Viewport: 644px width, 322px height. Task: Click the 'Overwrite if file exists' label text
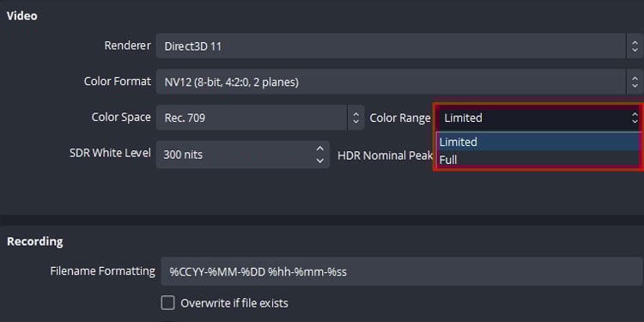click(234, 303)
